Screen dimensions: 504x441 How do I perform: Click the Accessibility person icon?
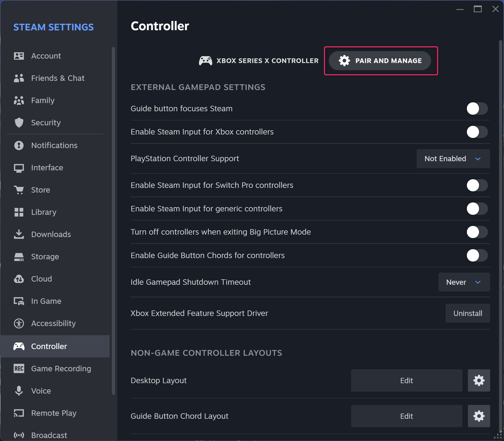[19, 323]
